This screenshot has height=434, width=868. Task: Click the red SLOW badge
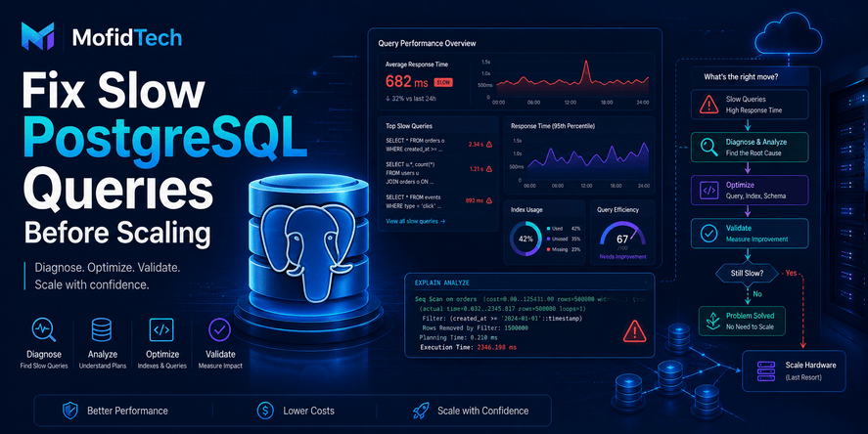(x=443, y=82)
